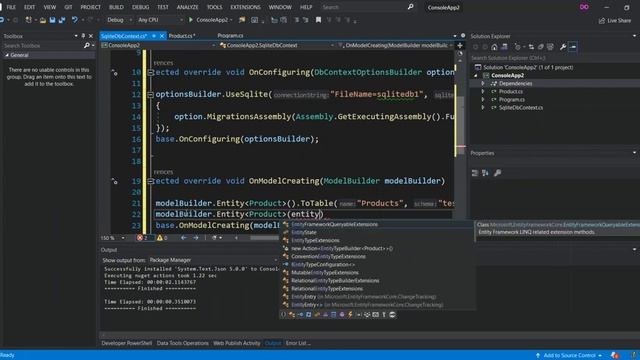
Task: Click the Property Pages wrench in Properties panel
Action: (x=498, y=173)
